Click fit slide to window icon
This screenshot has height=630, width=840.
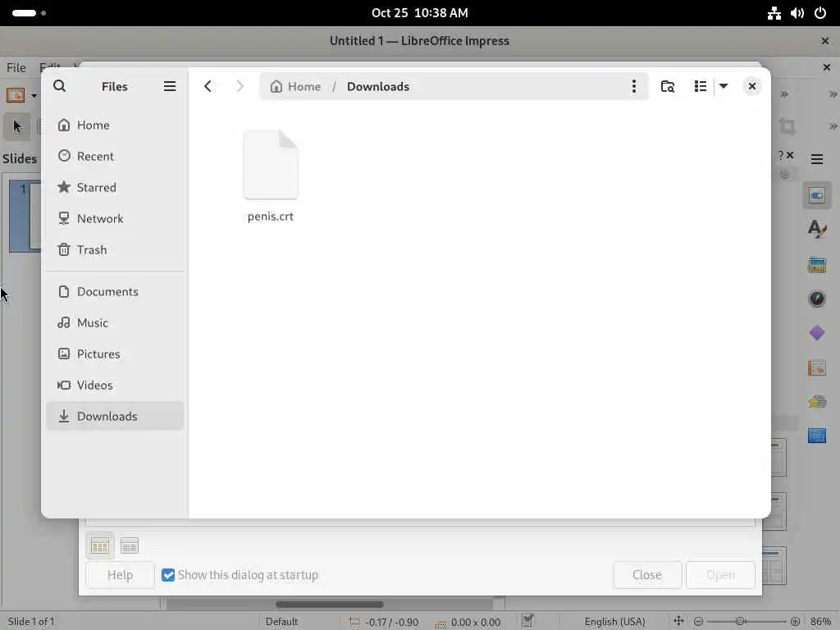pos(678,621)
